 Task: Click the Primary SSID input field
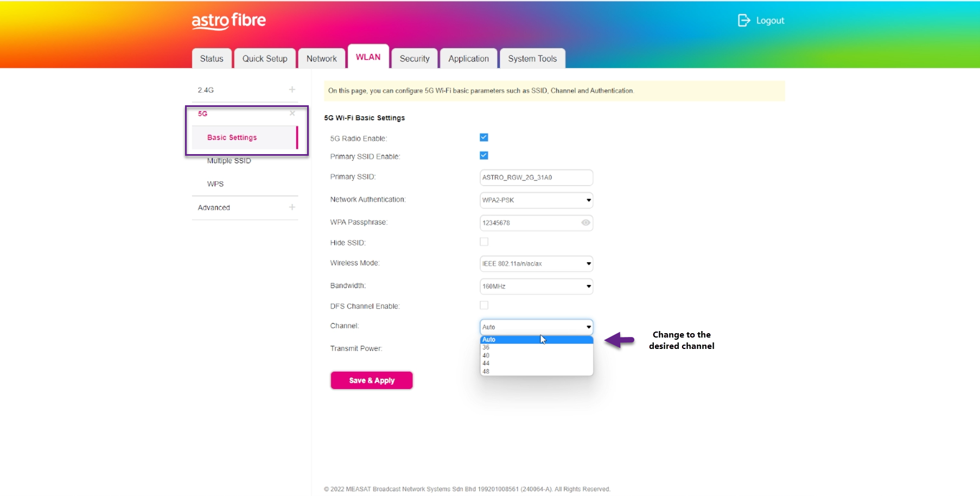(536, 177)
